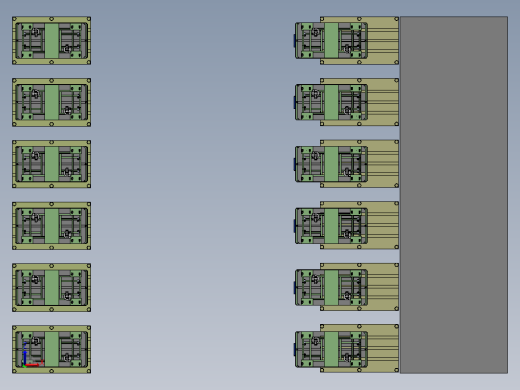Select the third-from-top assembly in the left column

(52, 164)
